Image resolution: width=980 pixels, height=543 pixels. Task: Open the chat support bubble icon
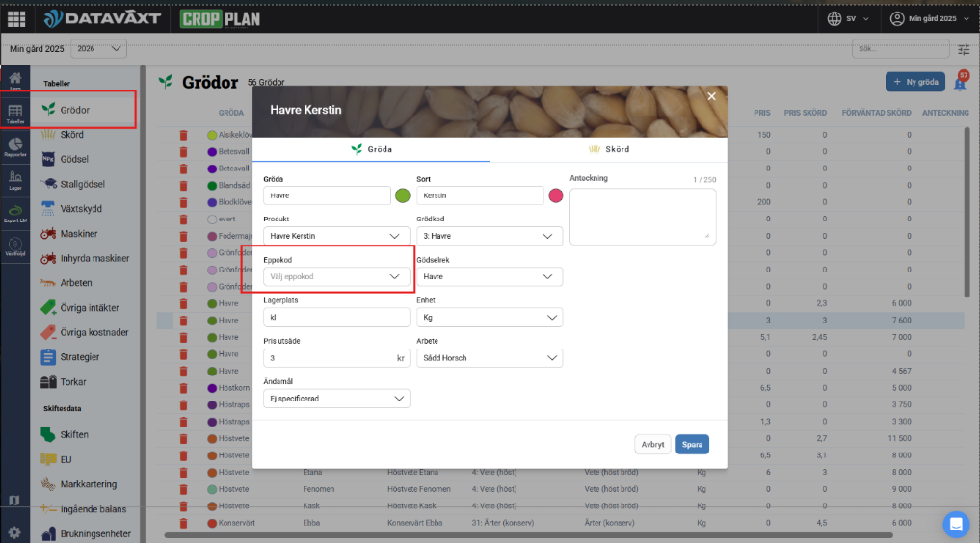pos(956,524)
